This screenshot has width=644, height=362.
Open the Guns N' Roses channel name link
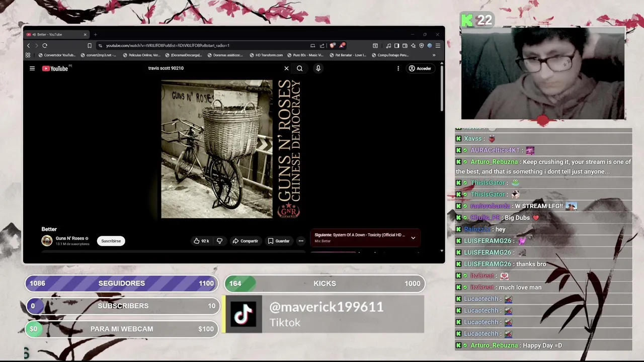tap(70, 238)
